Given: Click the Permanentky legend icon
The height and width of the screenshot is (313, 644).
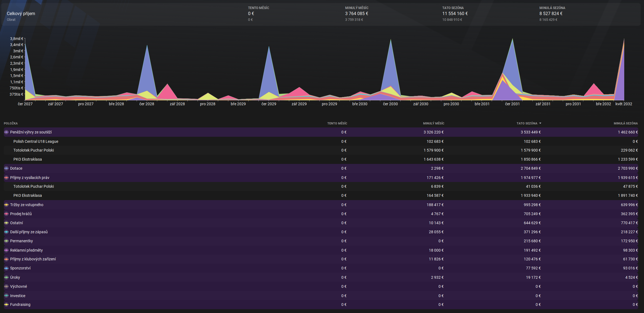Looking at the screenshot, I should 6,241.
